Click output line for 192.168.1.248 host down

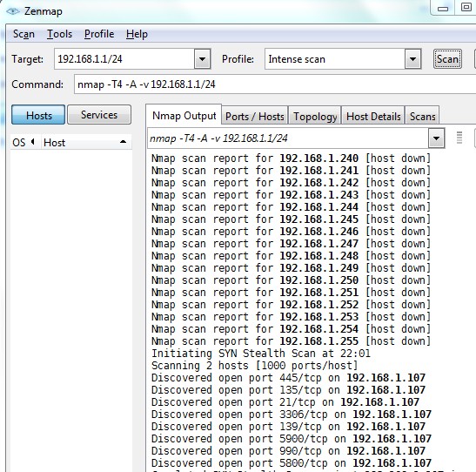pyautogui.click(x=291, y=256)
